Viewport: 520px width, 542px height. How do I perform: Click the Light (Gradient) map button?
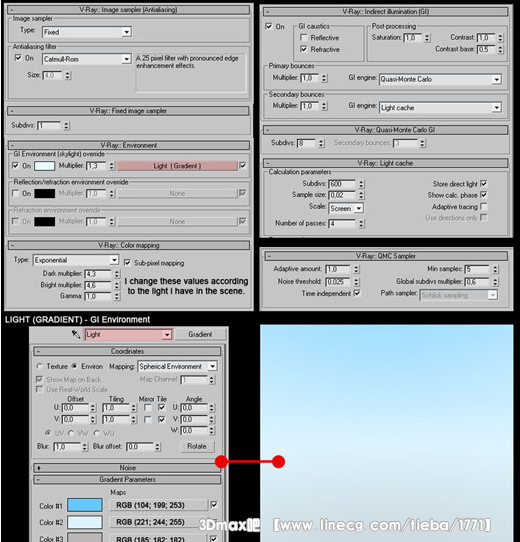[177, 166]
